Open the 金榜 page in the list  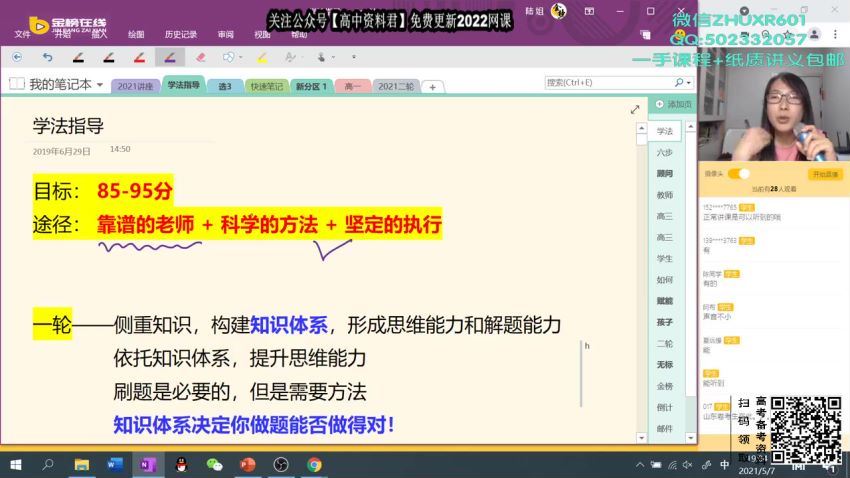(665, 386)
